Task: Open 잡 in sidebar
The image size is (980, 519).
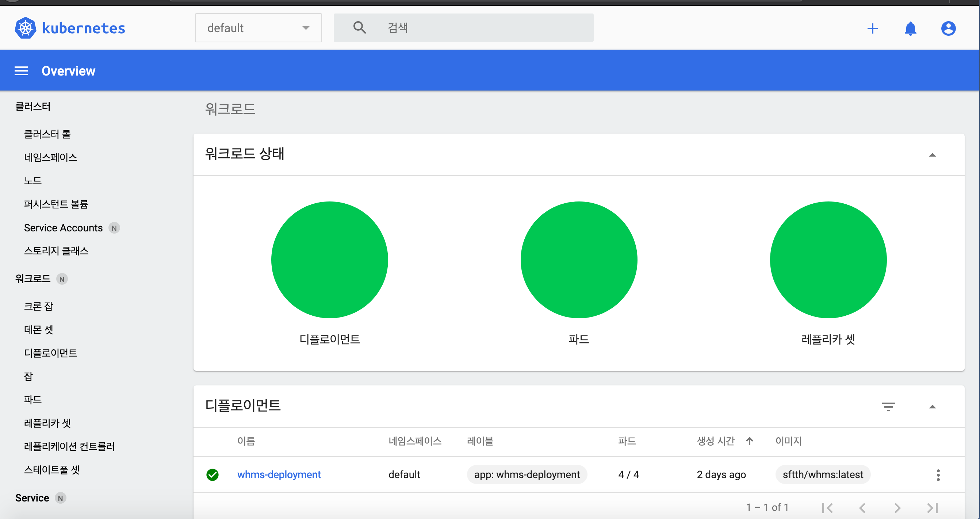Action: 28,376
